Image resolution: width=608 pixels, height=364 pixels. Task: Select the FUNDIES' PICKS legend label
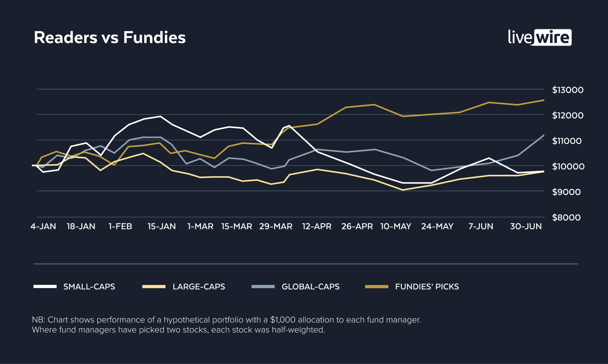[x=427, y=287]
